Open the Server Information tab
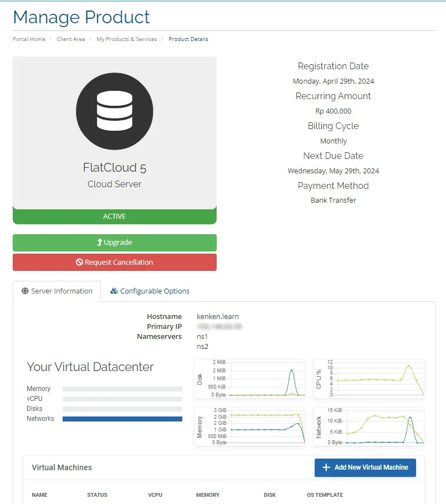Viewport: 446px width, 504px height. tap(57, 291)
